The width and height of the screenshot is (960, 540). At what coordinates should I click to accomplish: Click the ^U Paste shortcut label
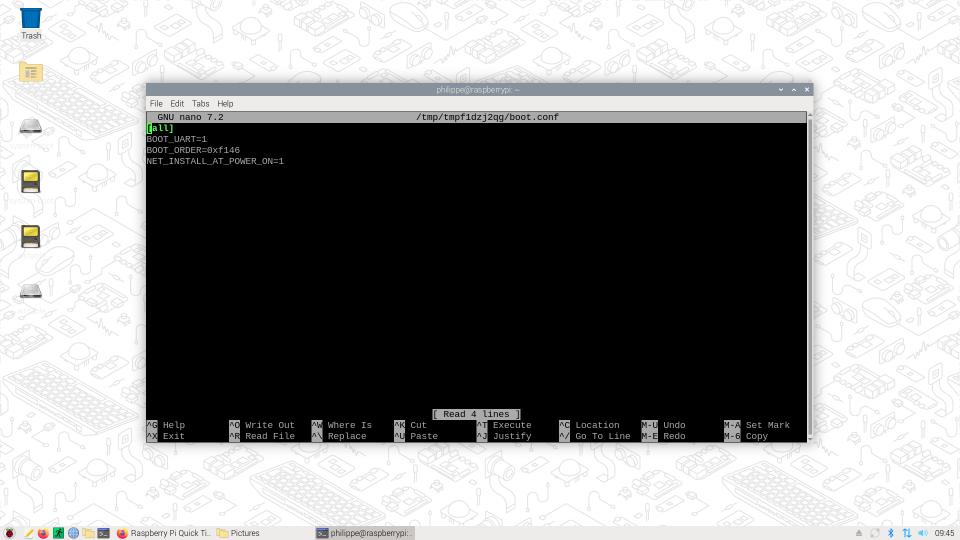[416, 436]
